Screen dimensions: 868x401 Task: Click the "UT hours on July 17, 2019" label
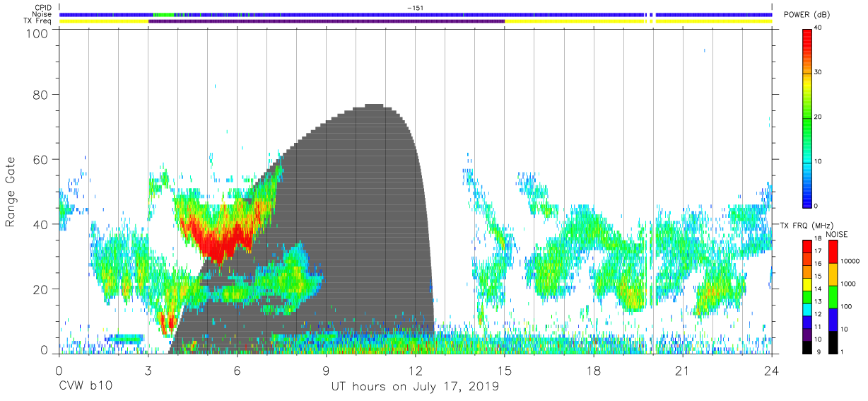tap(415, 387)
